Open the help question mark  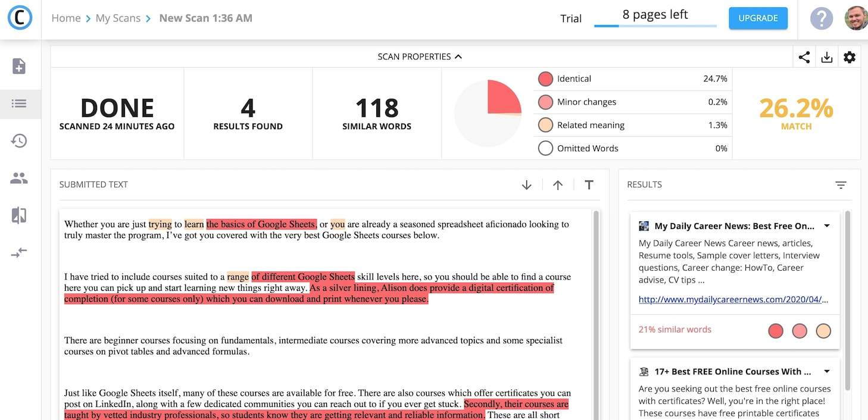822,18
